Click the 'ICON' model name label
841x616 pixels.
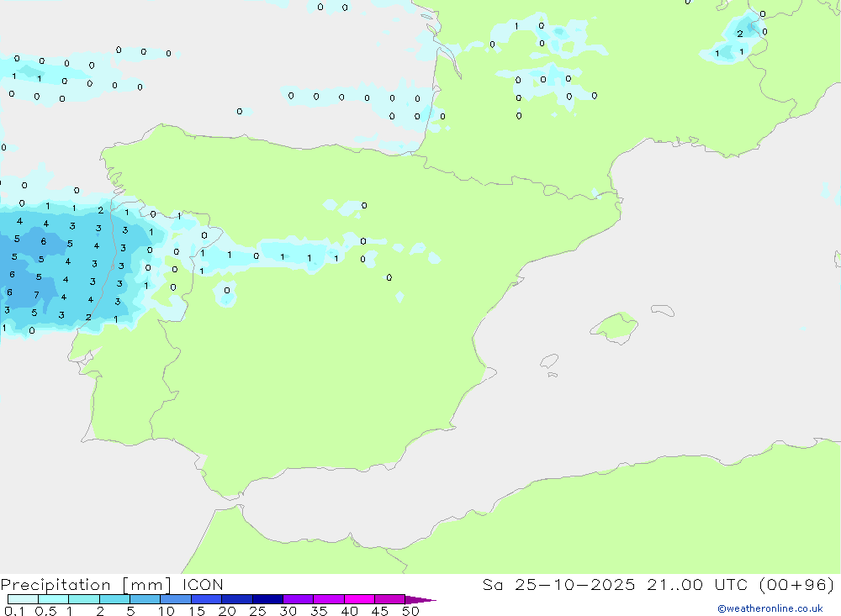coord(203,584)
